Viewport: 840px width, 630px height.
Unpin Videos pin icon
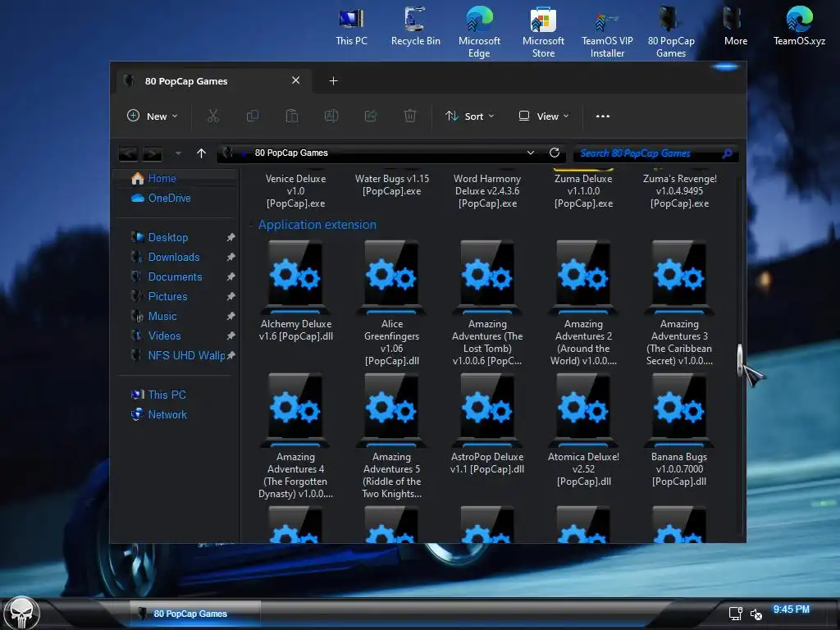(231, 336)
